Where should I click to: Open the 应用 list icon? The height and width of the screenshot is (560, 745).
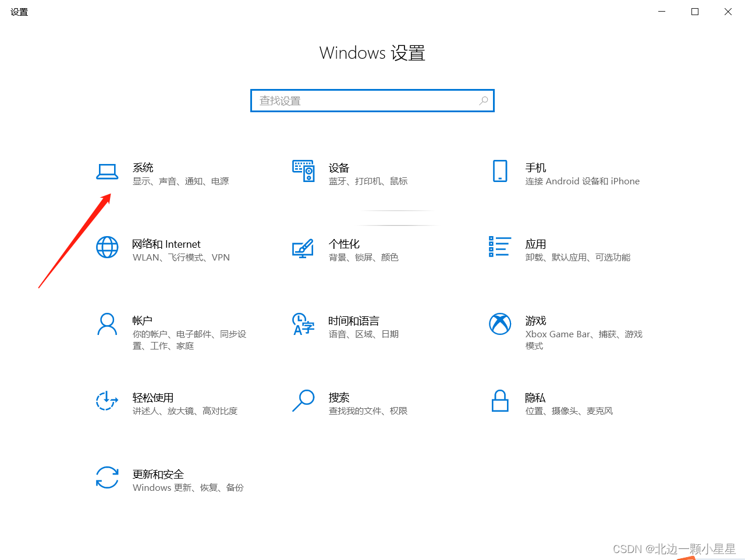[x=500, y=247]
